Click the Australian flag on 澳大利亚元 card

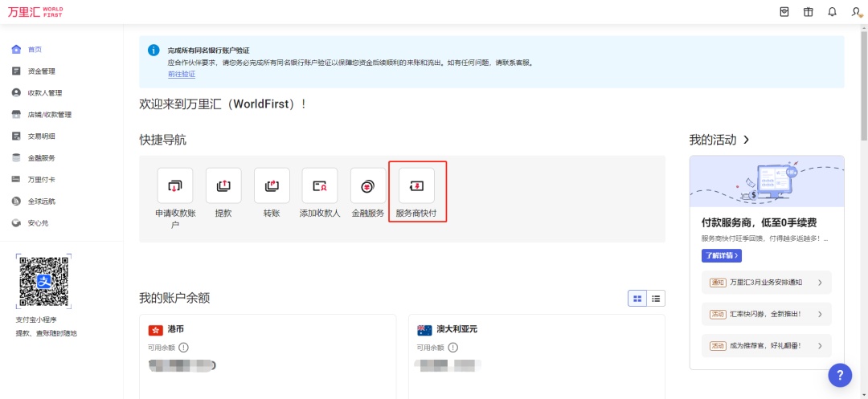click(424, 330)
